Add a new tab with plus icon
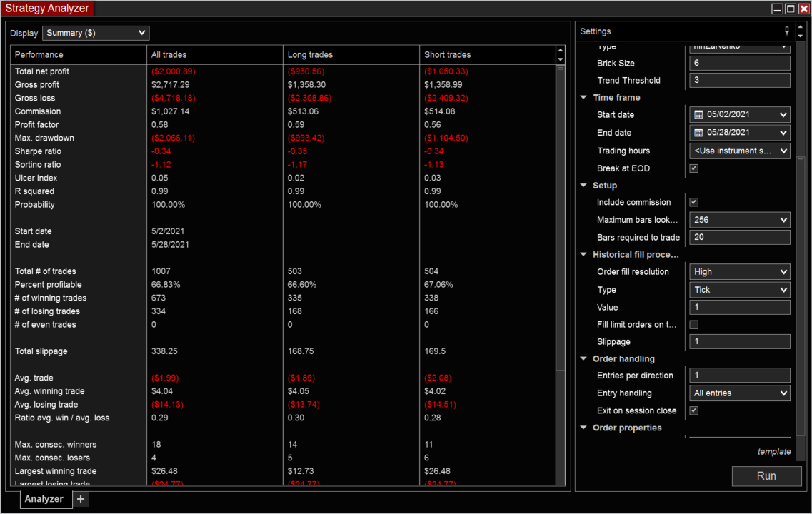812x514 pixels. (81, 499)
